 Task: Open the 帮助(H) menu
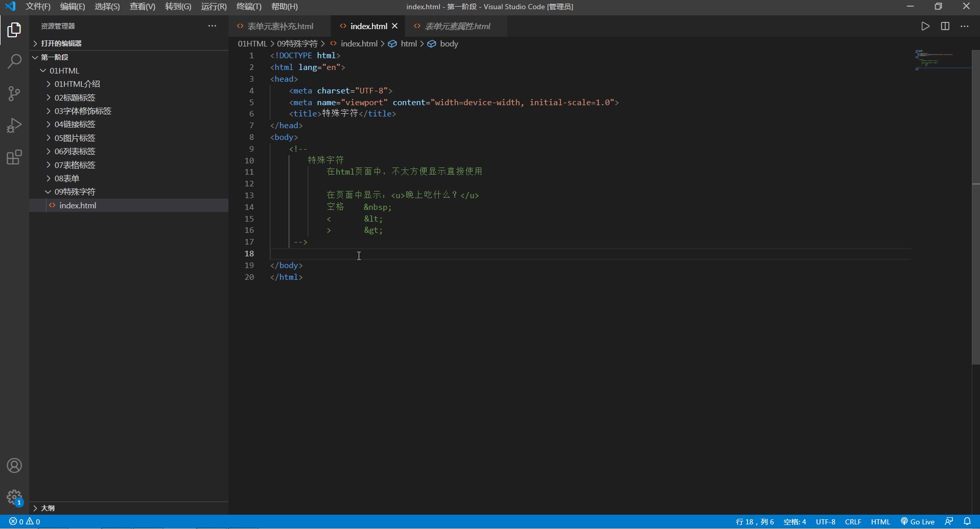click(285, 7)
